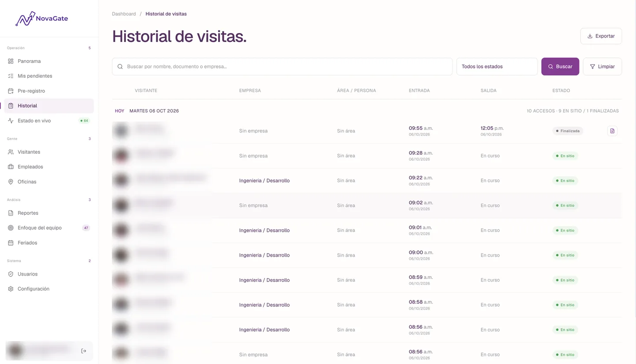
Task: Follow the Dashboard breadcrumb link
Action: tap(124, 14)
